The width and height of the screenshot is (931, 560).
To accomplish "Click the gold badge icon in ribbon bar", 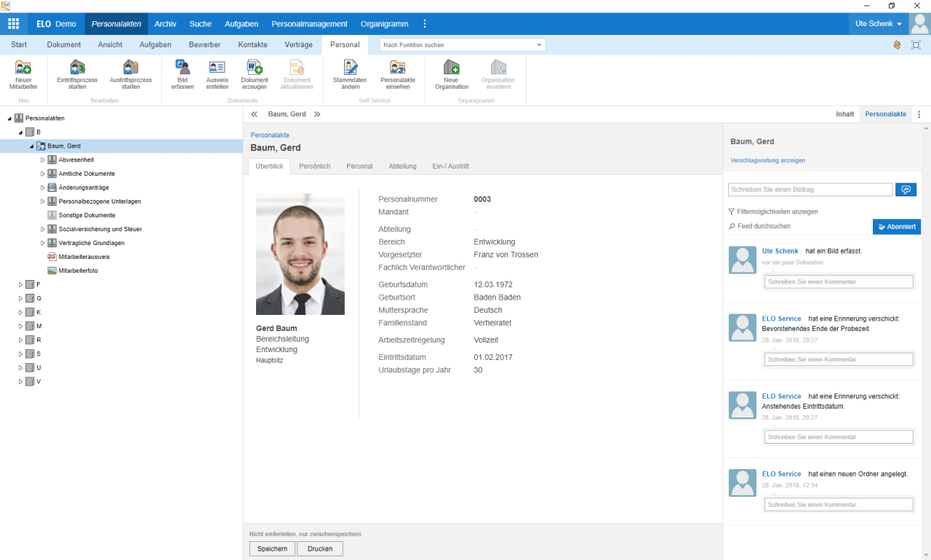I will (x=897, y=45).
